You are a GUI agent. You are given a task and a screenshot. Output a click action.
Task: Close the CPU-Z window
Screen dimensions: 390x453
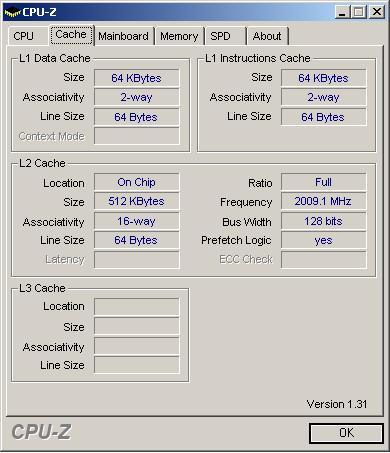[x=377, y=12]
